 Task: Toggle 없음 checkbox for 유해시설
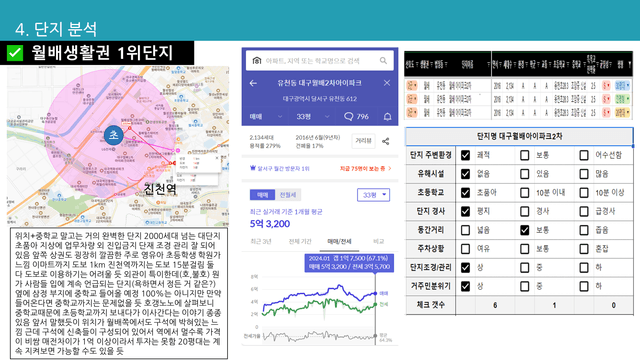[x=465, y=174]
